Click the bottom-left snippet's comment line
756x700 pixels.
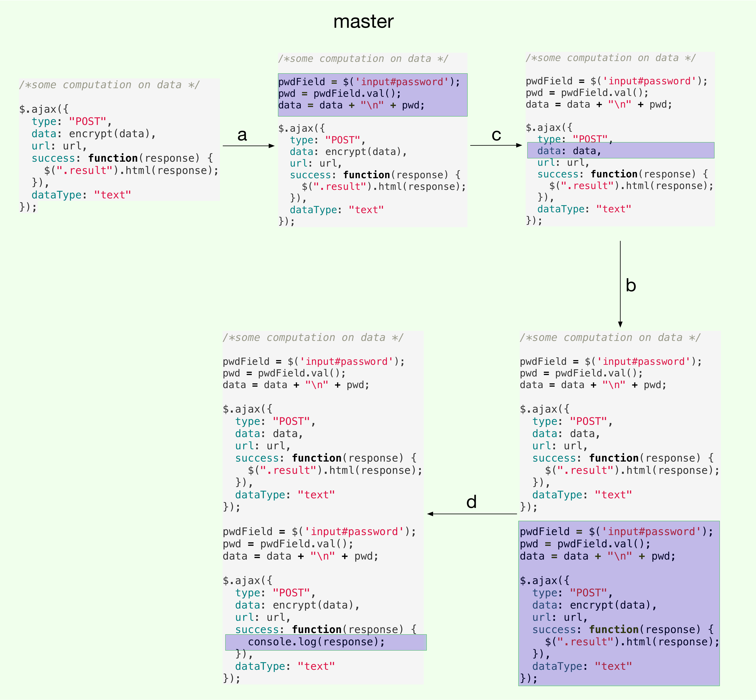point(313,337)
